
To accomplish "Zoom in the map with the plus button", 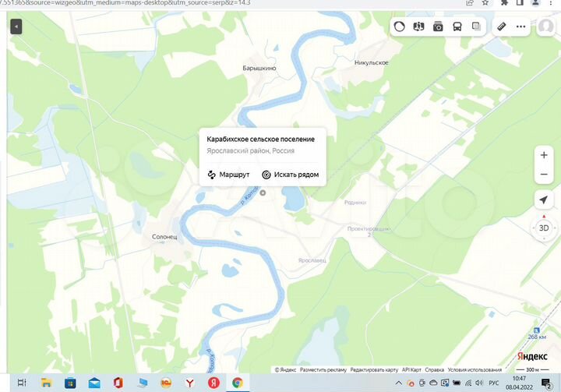I will click(544, 155).
